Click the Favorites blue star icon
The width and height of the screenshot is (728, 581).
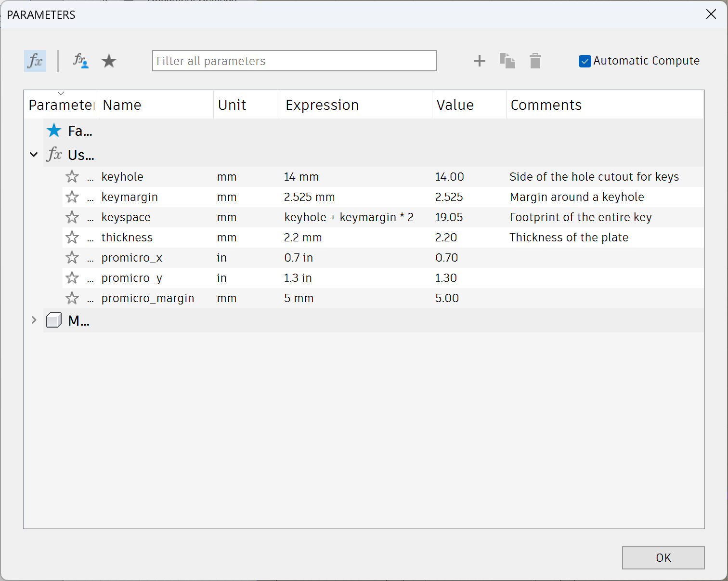tap(54, 131)
